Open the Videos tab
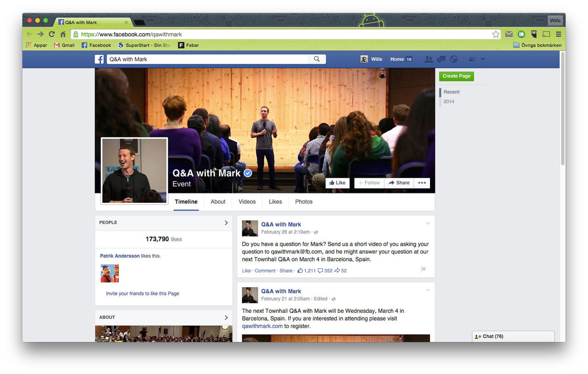 [x=247, y=202]
